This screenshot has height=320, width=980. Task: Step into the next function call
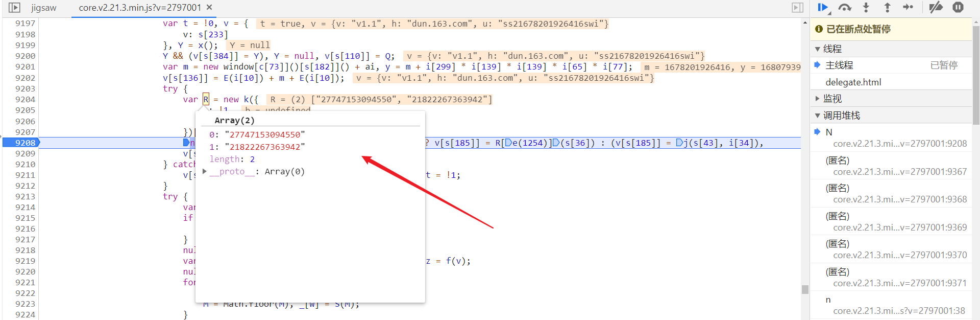(866, 7)
